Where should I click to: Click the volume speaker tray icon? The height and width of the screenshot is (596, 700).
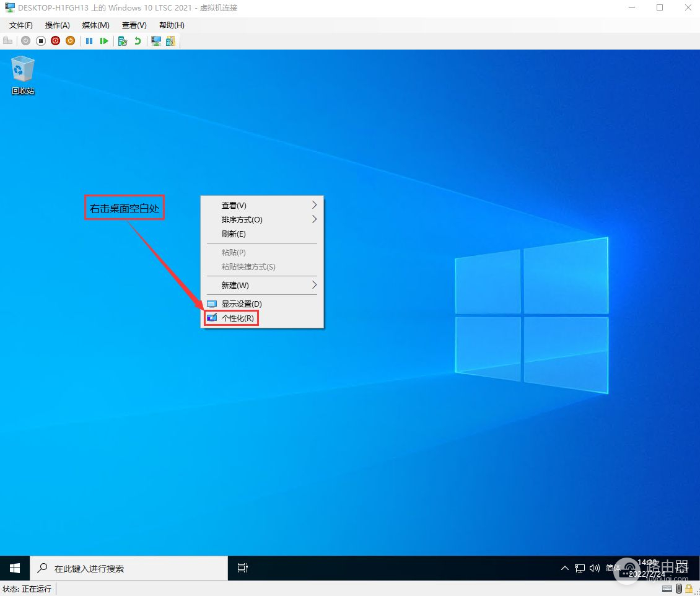(595, 568)
